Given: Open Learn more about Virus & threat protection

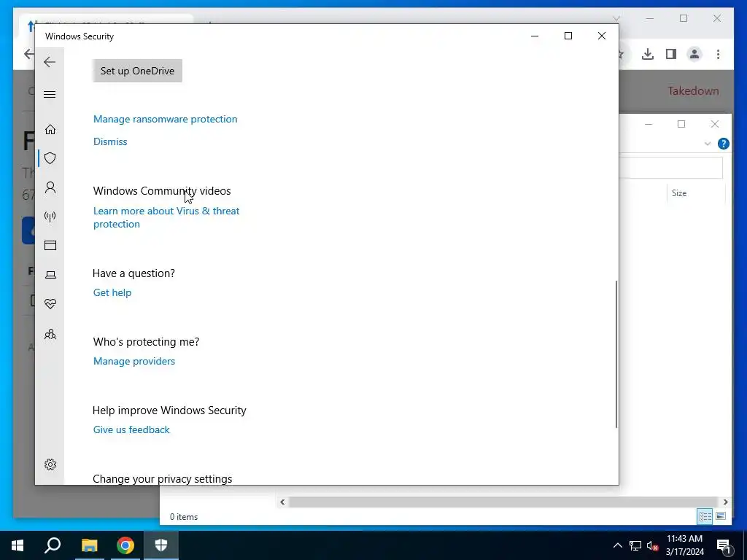Looking at the screenshot, I should 166,217.
